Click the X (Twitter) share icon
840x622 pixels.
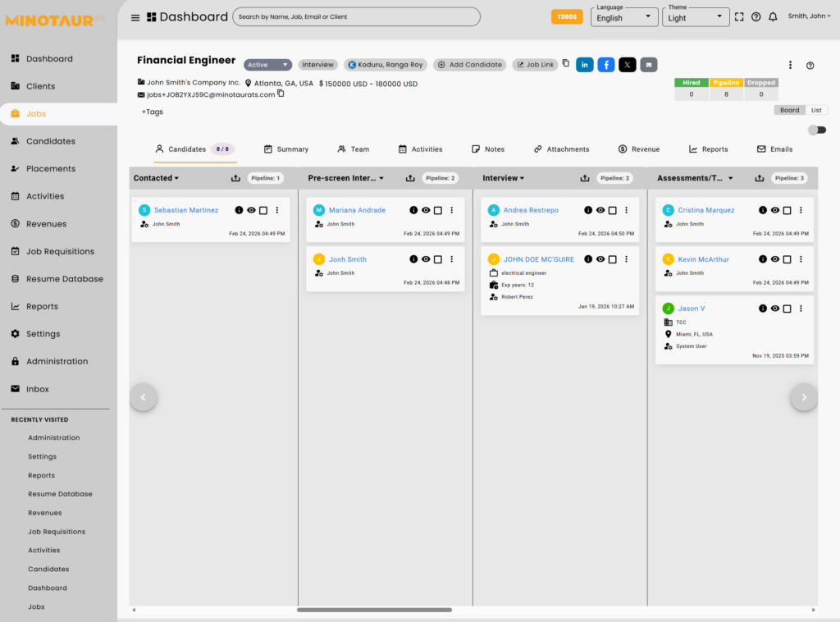pos(628,65)
